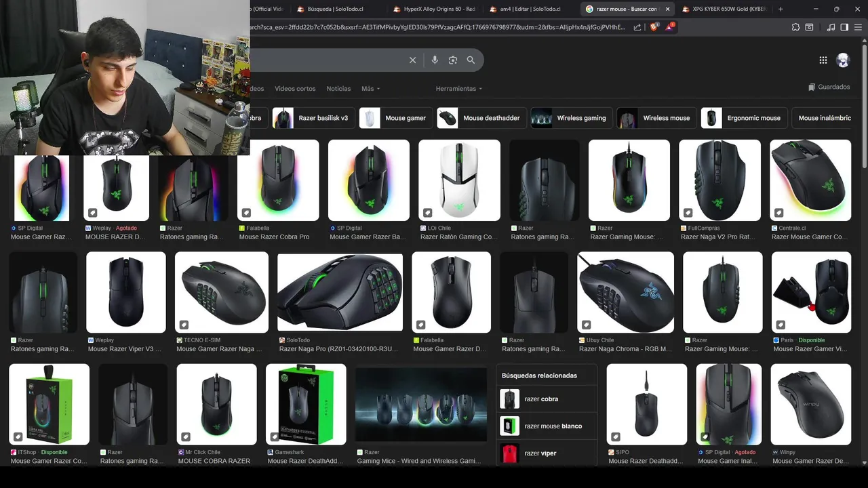Open a new browser tab with plus icon
This screenshot has width=868, height=488.
pyautogui.click(x=781, y=9)
